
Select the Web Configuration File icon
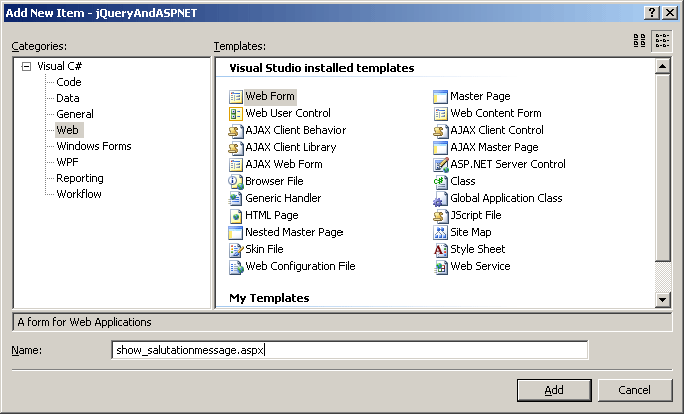tap(236, 267)
